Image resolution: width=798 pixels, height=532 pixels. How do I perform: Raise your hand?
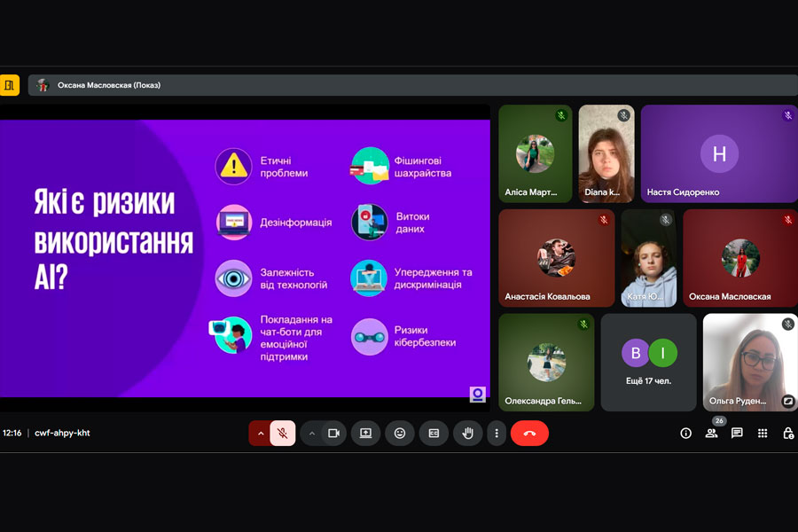[x=467, y=434]
